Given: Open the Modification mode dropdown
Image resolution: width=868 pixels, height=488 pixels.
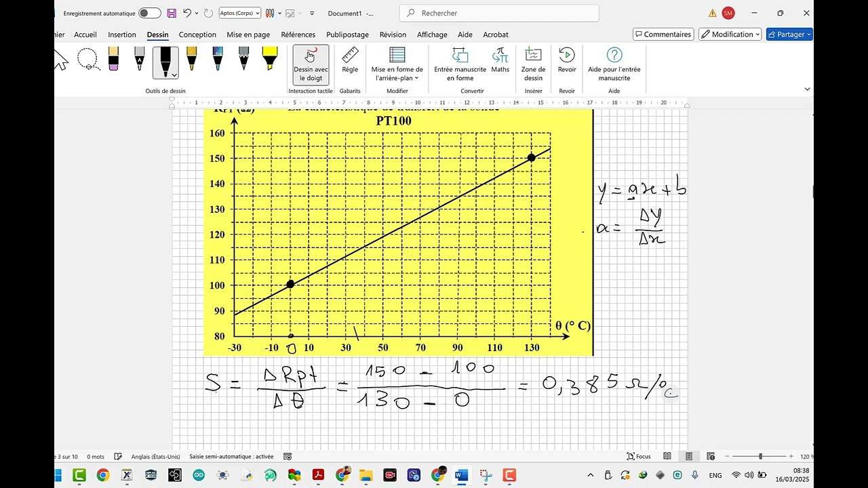Looking at the screenshot, I should click(x=730, y=35).
